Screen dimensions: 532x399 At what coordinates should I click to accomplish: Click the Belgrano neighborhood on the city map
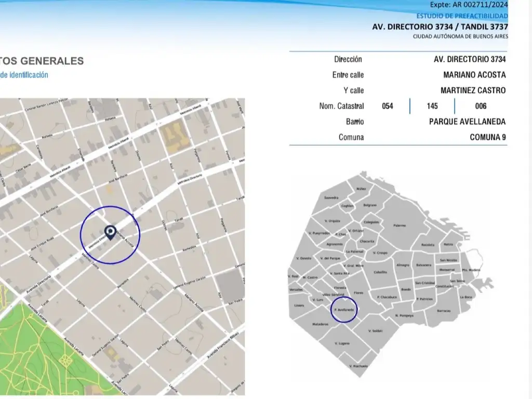(370, 205)
